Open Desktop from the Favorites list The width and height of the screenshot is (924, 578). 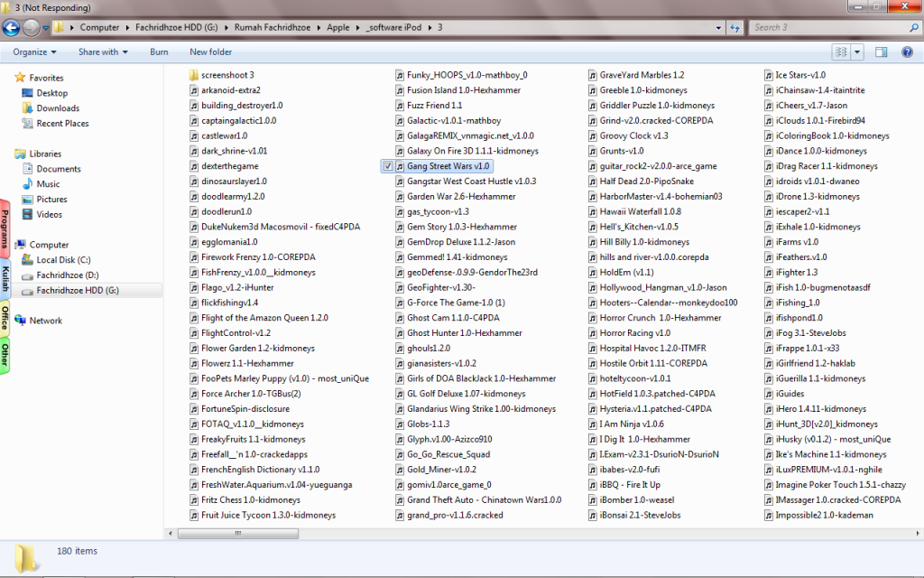pos(51,93)
